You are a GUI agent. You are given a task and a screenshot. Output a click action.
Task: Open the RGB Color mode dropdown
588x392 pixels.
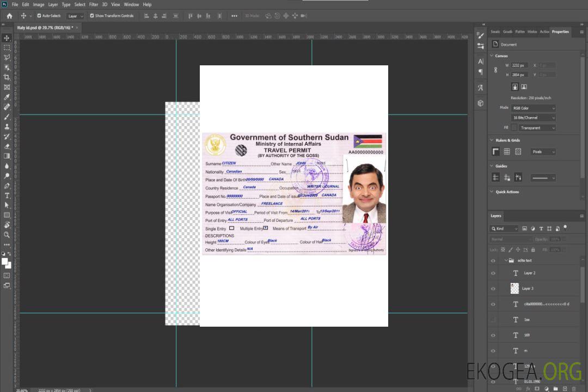tap(534, 108)
